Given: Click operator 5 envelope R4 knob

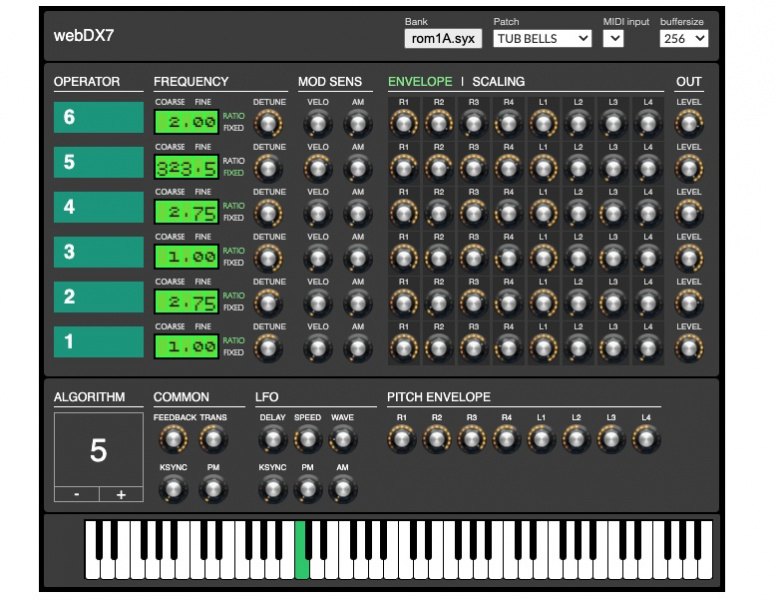Looking at the screenshot, I should coord(508,168).
